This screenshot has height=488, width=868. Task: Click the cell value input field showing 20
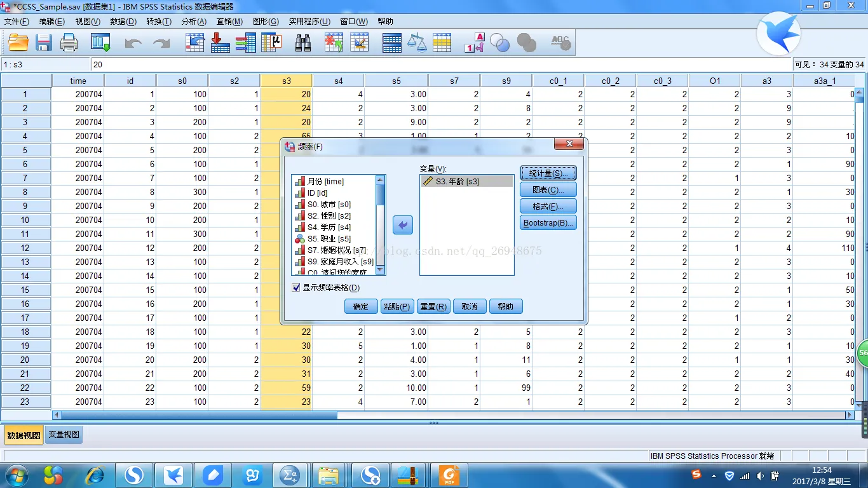pos(442,64)
